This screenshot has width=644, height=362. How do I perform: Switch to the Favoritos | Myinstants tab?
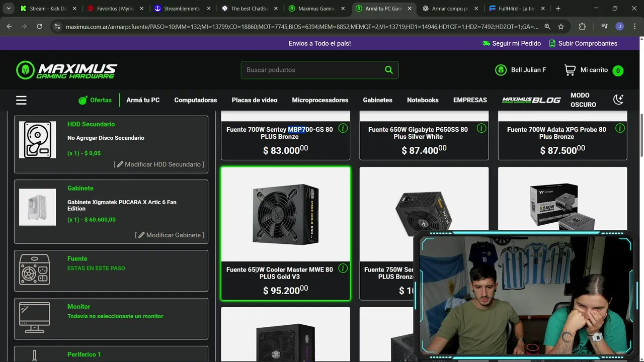tap(115, 9)
